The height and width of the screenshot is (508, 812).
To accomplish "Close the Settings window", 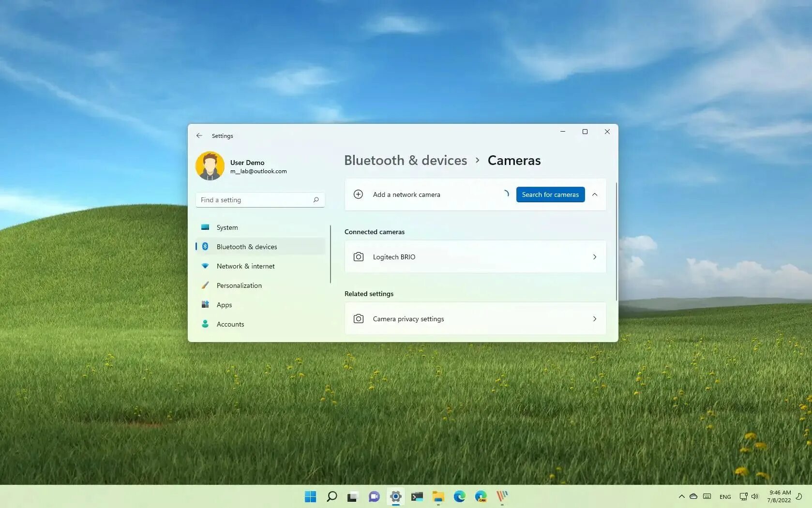I will coord(607,132).
